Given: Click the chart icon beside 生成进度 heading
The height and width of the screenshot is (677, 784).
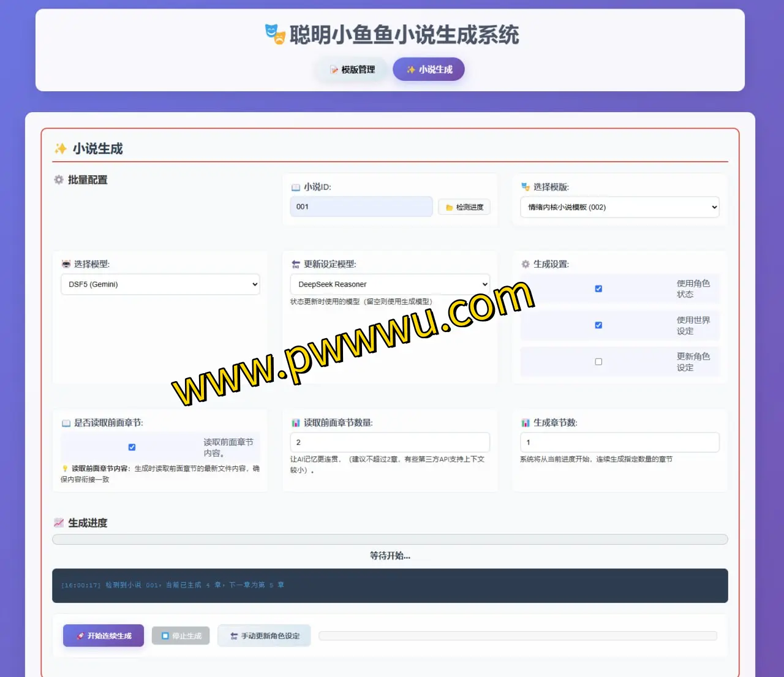Looking at the screenshot, I should (58, 522).
